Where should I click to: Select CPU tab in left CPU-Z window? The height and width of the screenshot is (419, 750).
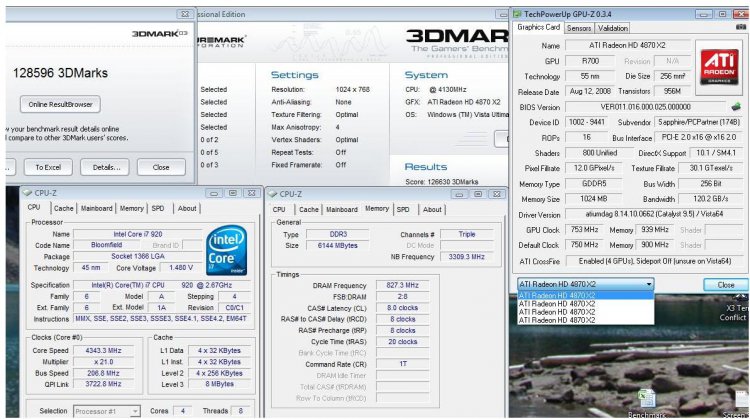[x=34, y=208]
